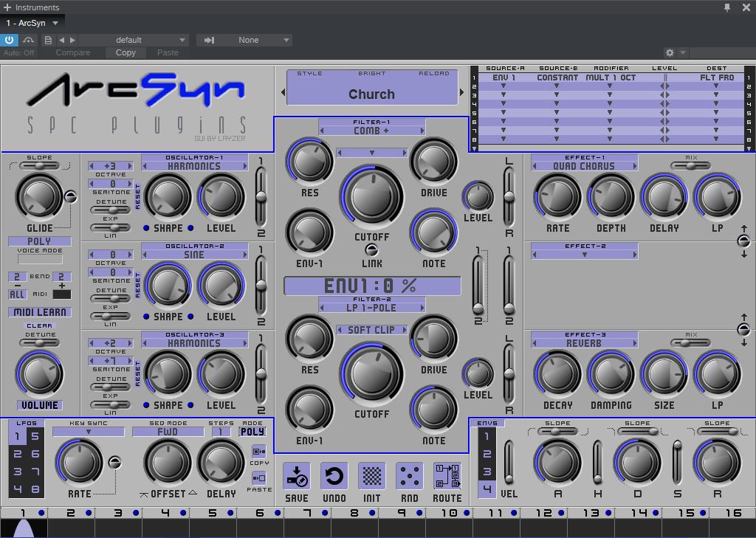Select LFO number 1
This screenshot has height=538, width=756.
point(18,436)
